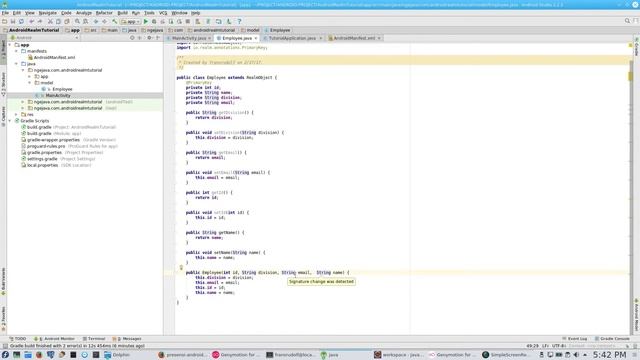
Task: Open the Android project view dropdown
Action: point(44,38)
